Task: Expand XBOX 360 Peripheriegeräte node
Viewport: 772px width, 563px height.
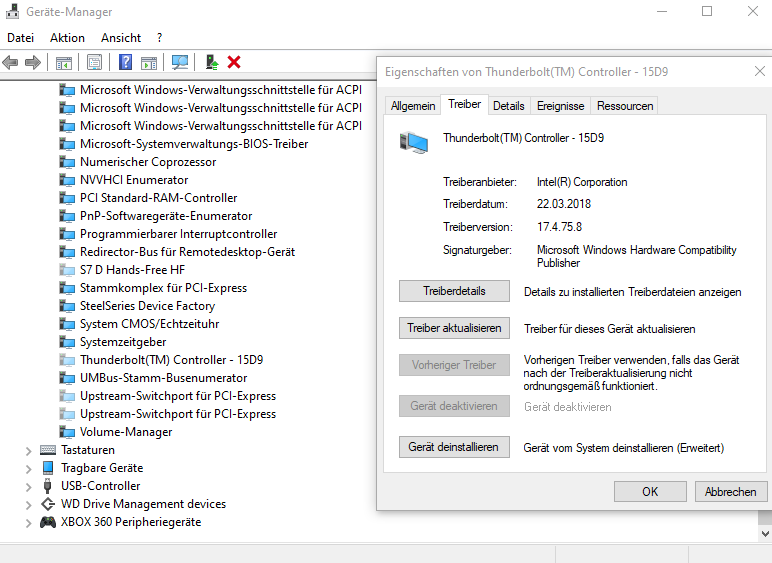Action: coord(29,523)
